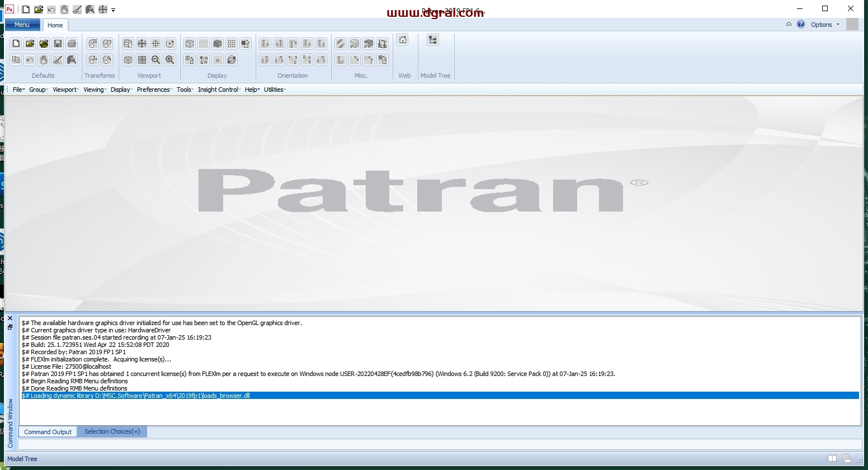Open the Tools menu

185,90
